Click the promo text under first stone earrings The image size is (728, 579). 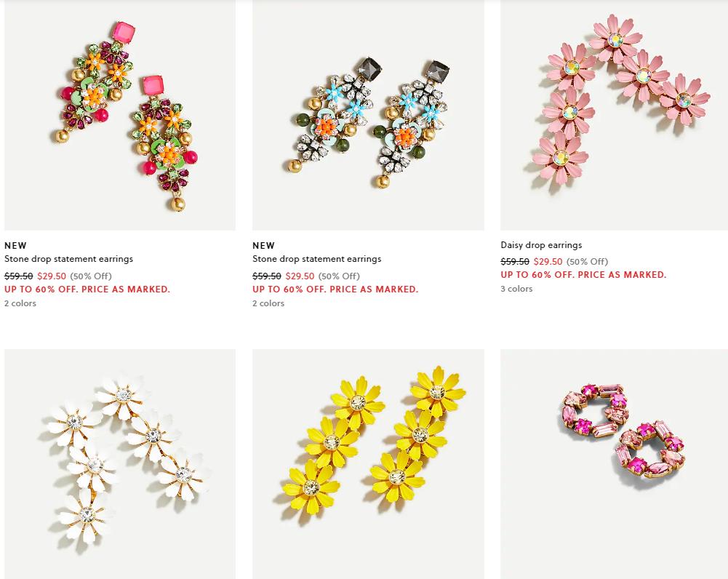click(87, 289)
